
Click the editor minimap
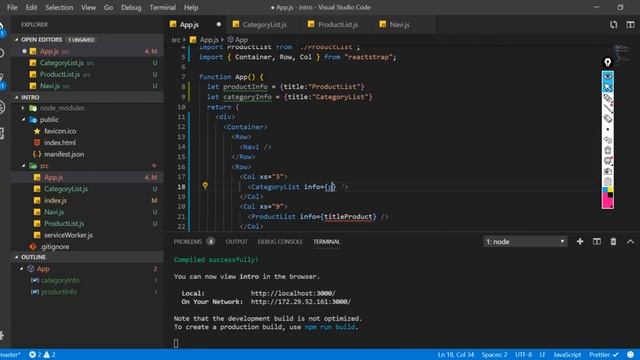(x=622, y=55)
